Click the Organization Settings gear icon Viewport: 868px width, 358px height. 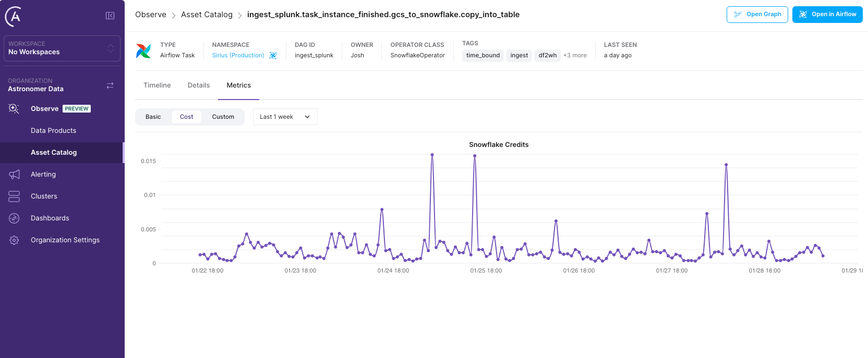pyautogui.click(x=14, y=240)
